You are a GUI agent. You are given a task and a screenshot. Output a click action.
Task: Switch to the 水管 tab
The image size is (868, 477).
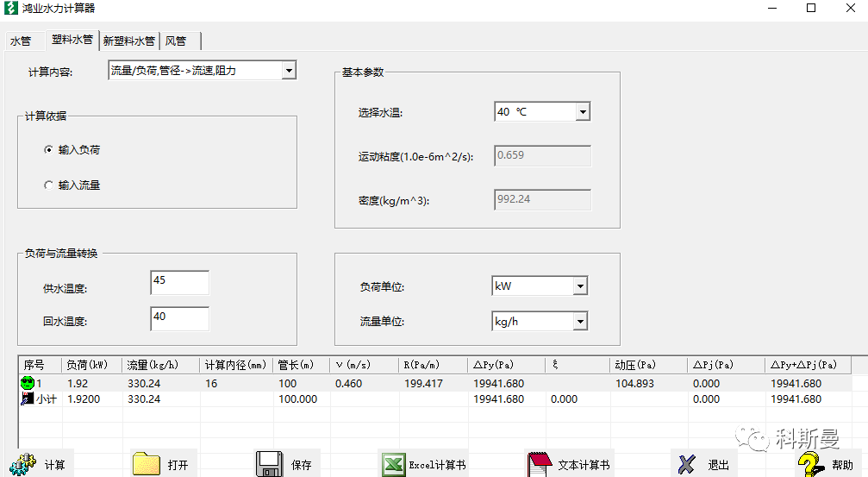click(x=20, y=41)
